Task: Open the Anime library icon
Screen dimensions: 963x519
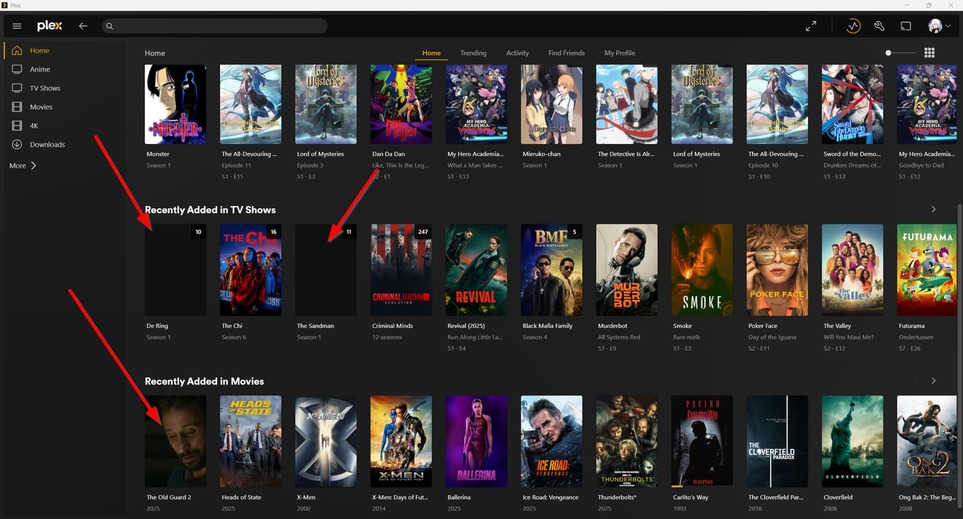Action: point(17,69)
